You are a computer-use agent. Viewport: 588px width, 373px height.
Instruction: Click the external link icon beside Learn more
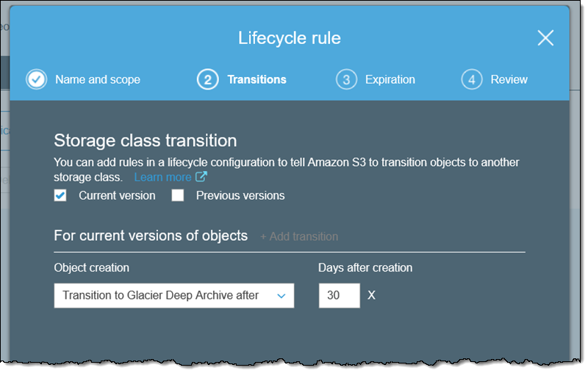pyautogui.click(x=201, y=177)
